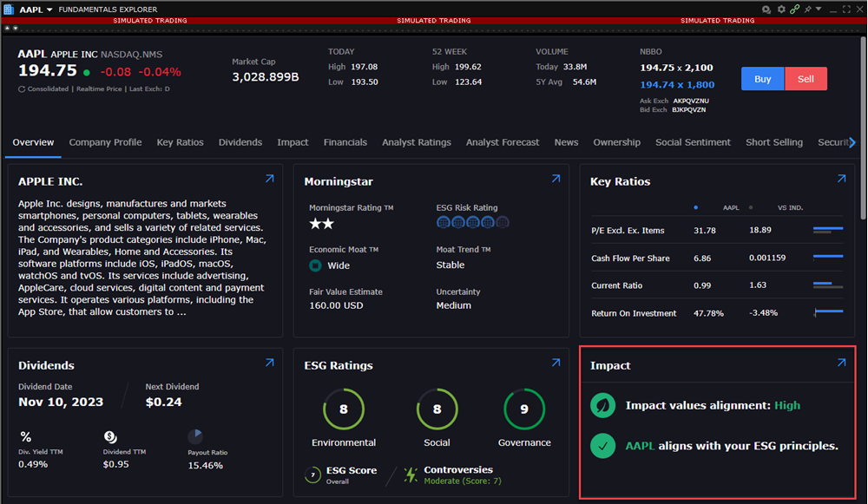Click the NBBO bid 194.74 x 1,800
868x504 pixels.
(x=677, y=85)
